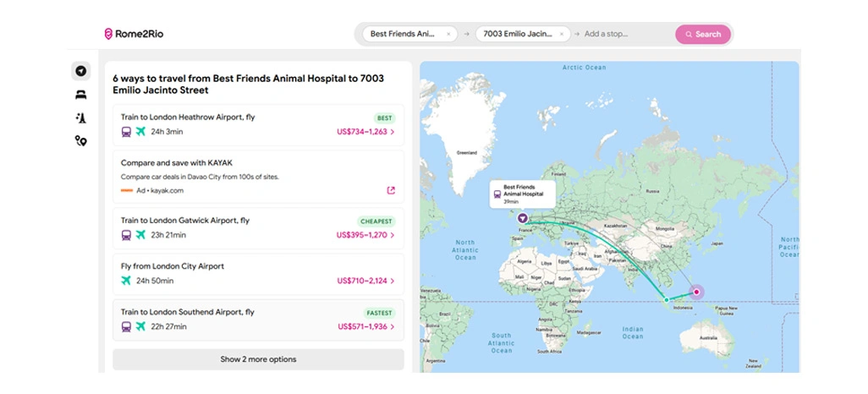The height and width of the screenshot is (394, 868).
Task: Open the things-to-do sidebar icon
Action: tap(81, 118)
